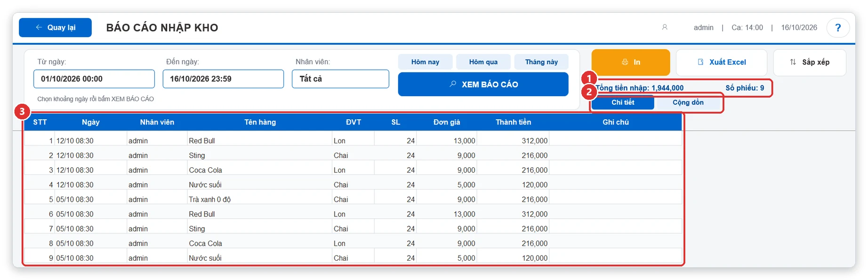Select Nước suối in row 4
Image resolution: width=868 pixels, height=280 pixels.
coord(205,184)
